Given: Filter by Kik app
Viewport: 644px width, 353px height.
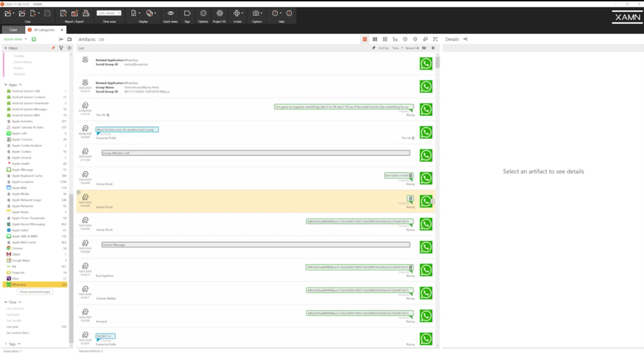Looking at the screenshot, I should tap(36, 266).
